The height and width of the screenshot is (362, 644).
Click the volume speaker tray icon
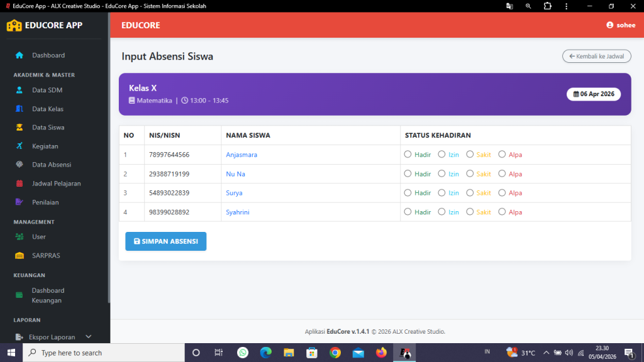[x=569, y=353]
